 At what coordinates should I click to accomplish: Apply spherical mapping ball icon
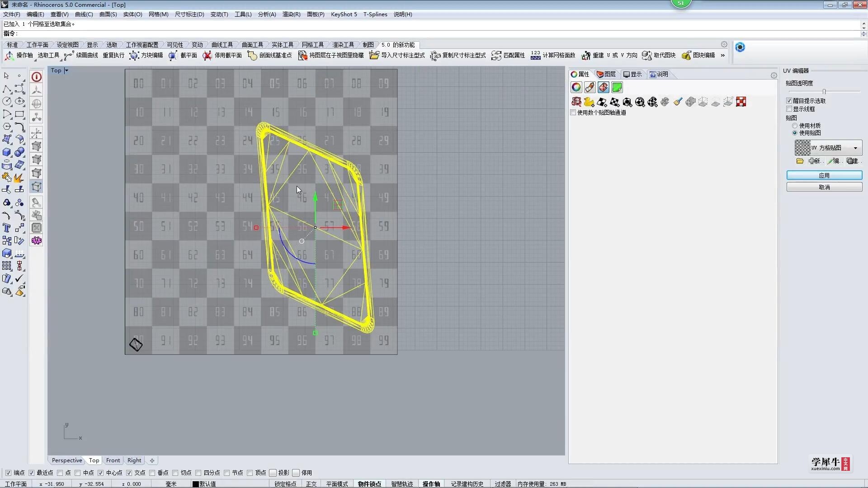tap(640, 102)
